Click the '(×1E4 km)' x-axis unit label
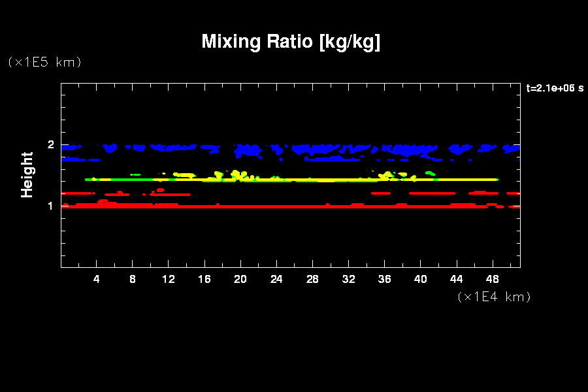588x392 pixels. click(494, 297)
